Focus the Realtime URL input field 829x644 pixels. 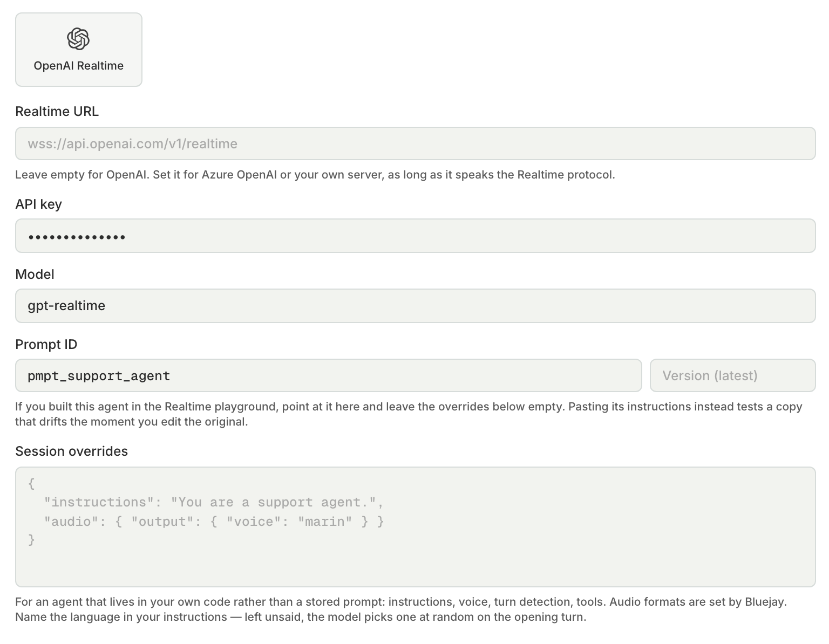pos(415,143)
